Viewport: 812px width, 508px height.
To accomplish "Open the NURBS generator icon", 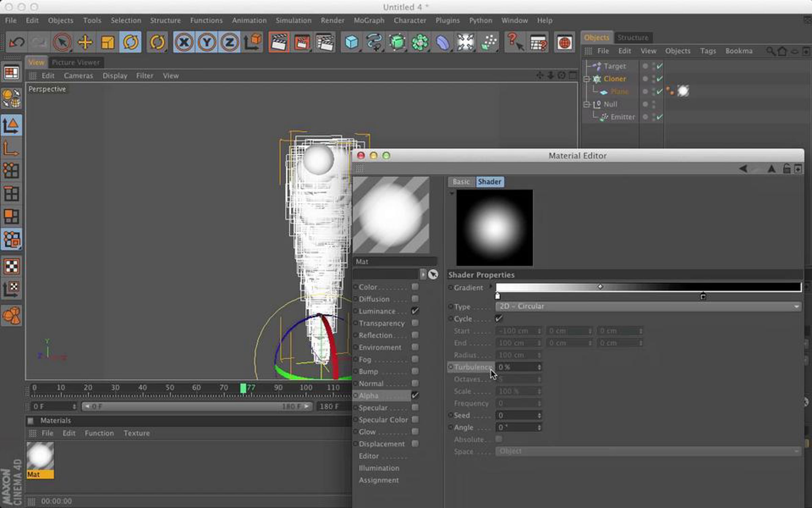I will (397, 42).
